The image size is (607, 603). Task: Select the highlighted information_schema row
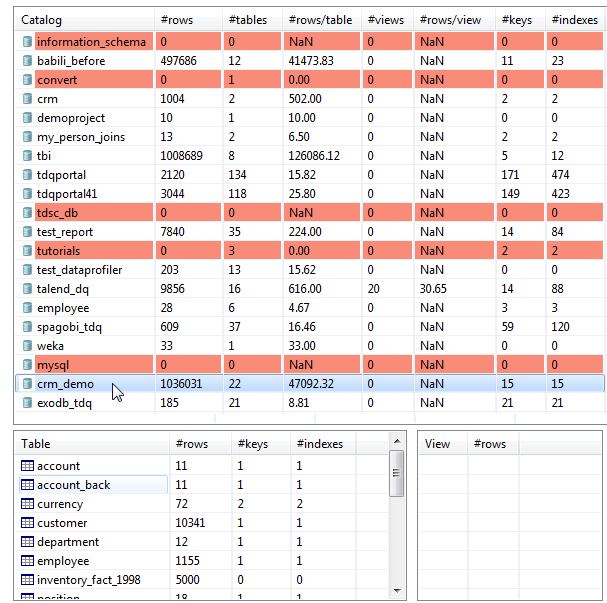(91, 42)
